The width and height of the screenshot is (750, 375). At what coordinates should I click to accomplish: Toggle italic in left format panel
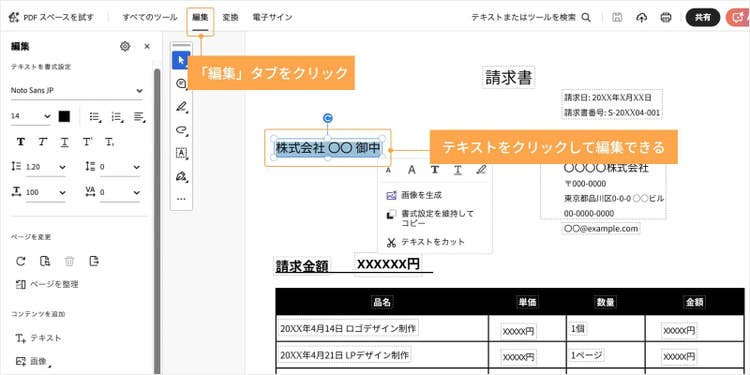43,142
